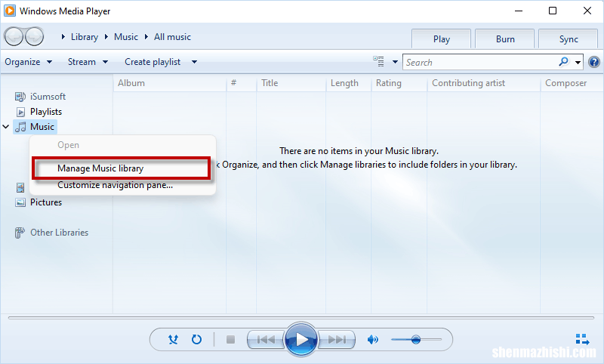The height and width of the screenshot is (364, 604).
Task: Expand the arrow before Music breadcrumb
Action: pyautogui.click(x=106, y=37)
